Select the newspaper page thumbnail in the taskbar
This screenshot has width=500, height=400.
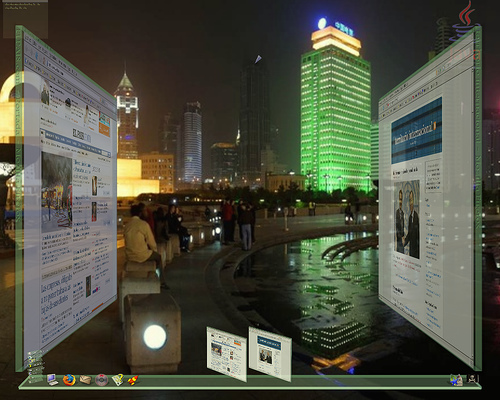(x=227, y=354)
